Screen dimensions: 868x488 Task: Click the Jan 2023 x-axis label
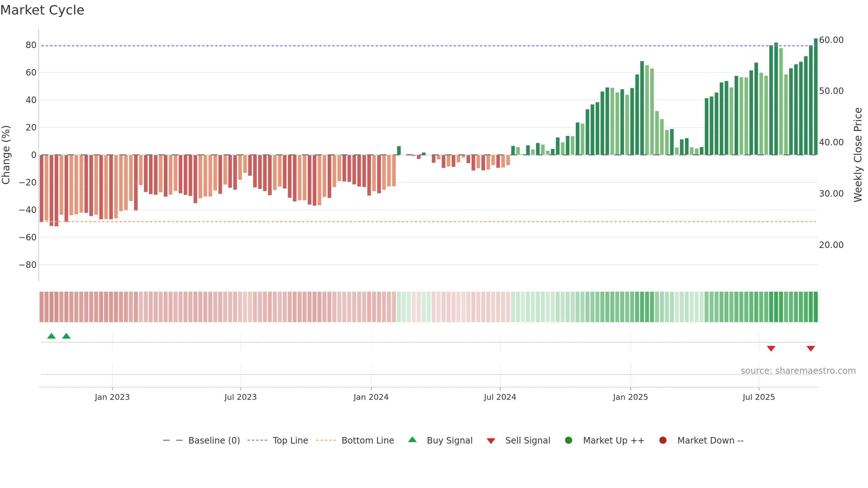tap(112, 397)
